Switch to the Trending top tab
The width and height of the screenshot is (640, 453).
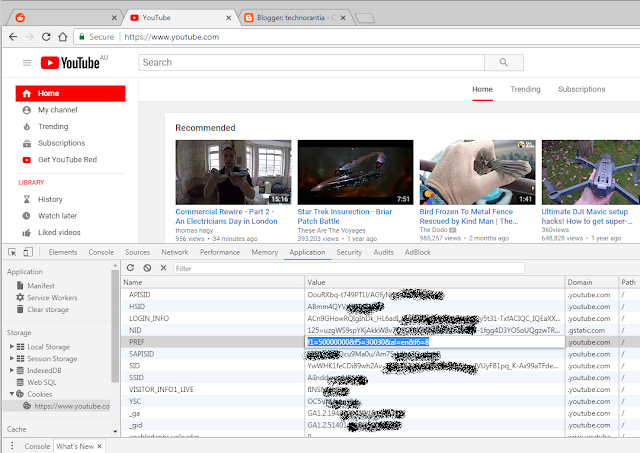(x=525, y=89)
